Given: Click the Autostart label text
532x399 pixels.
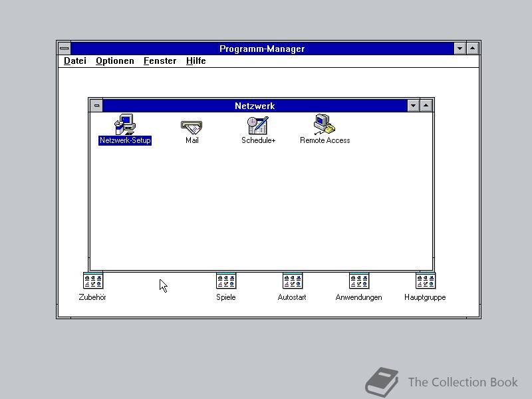Looking at the screenshot, I should (x=292, y=297).
